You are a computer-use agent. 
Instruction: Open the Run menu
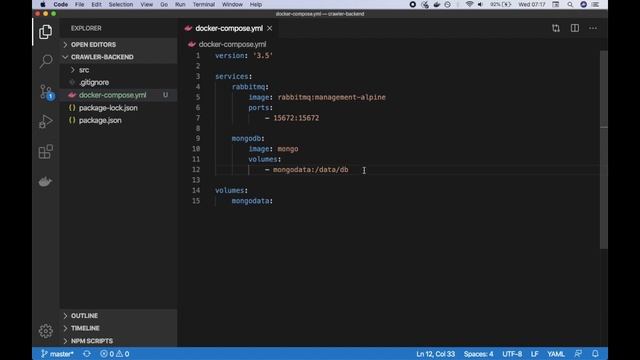pyautogui.click(x=180, y=4)
